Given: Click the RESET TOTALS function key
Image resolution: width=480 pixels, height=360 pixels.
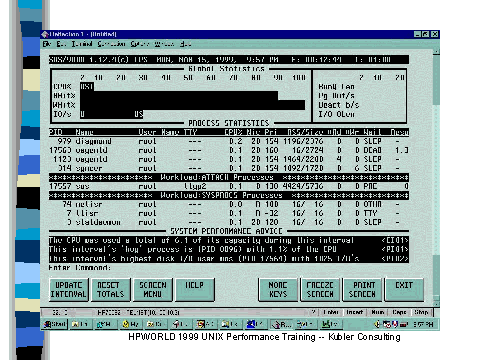Looking at the screenshot, I should [x=110, y=290].
